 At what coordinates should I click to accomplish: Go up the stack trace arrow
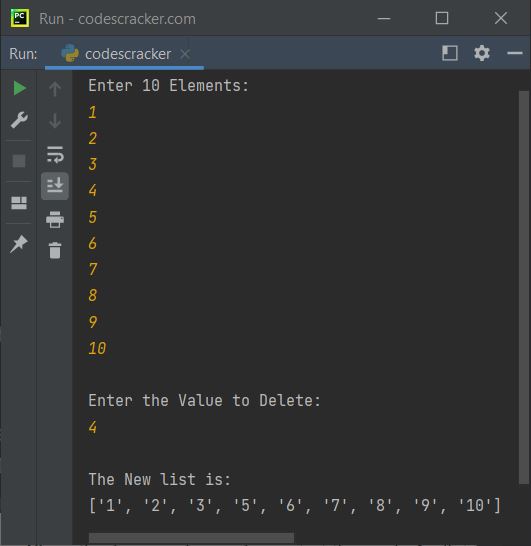tap(55, 89)
